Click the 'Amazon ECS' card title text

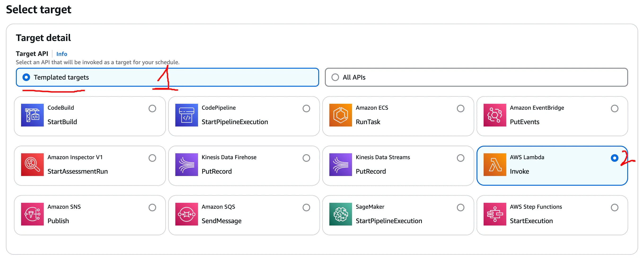point(372,108)
